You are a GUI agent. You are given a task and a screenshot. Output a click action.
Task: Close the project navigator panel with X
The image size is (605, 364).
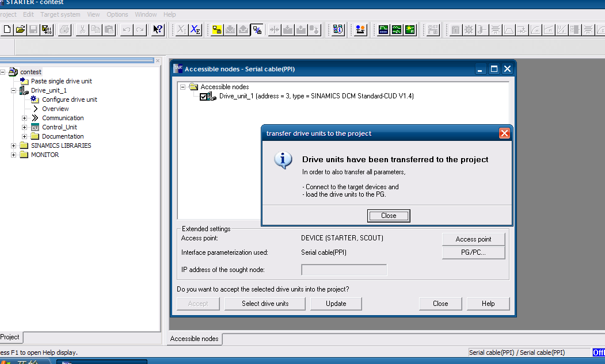click(157, 60)
